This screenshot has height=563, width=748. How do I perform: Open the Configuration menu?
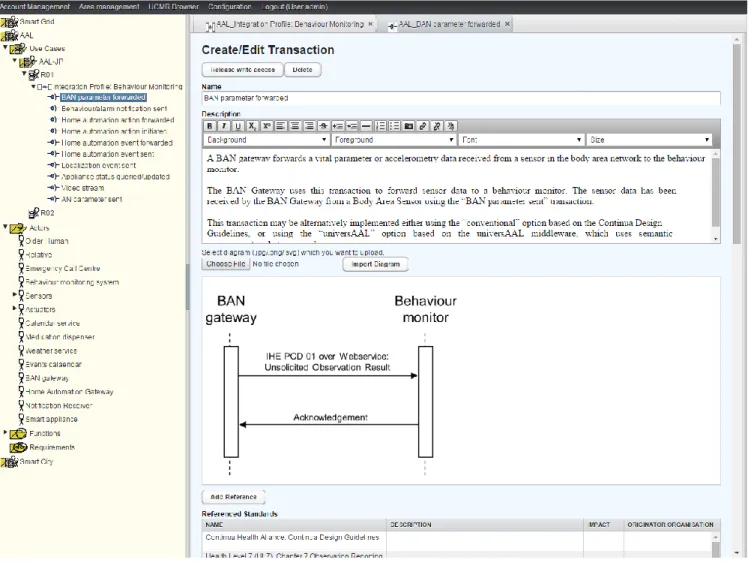coord(229,7)
